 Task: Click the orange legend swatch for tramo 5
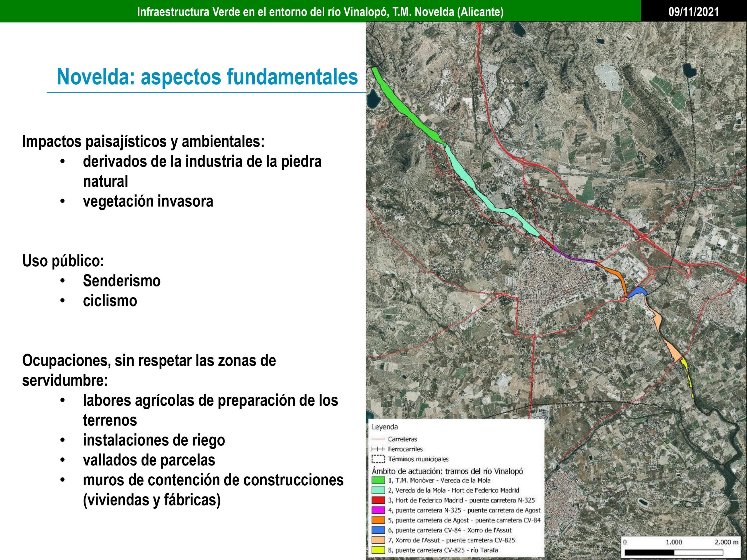tap(378, 520)
